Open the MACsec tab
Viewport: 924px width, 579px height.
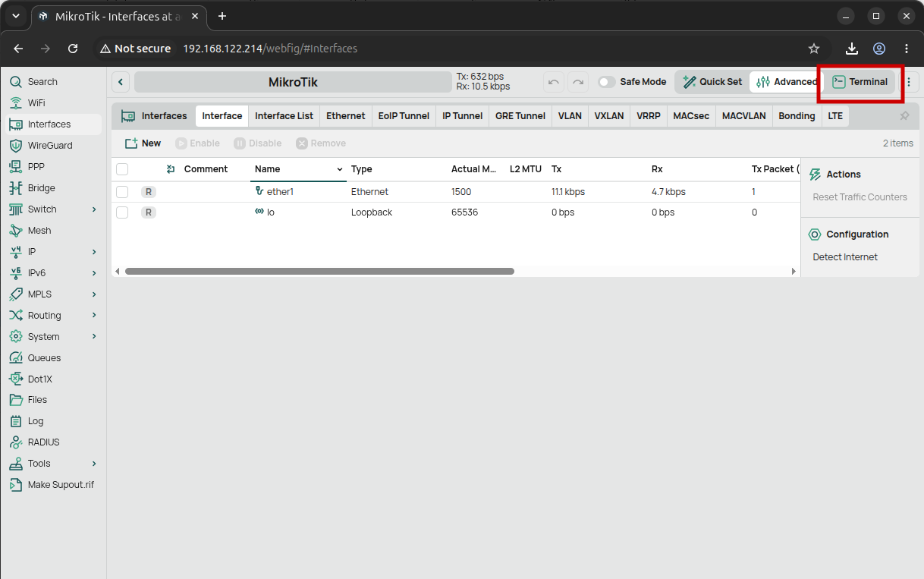(691, 116)
